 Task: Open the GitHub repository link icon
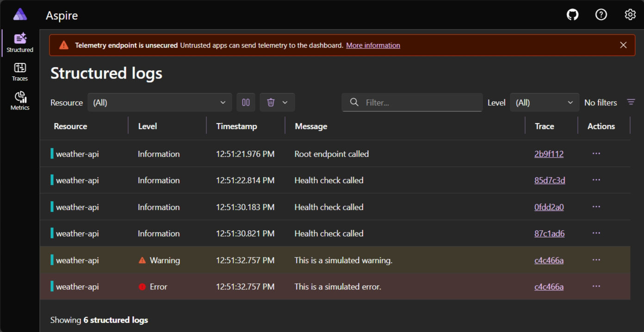(x=572, y=14)
